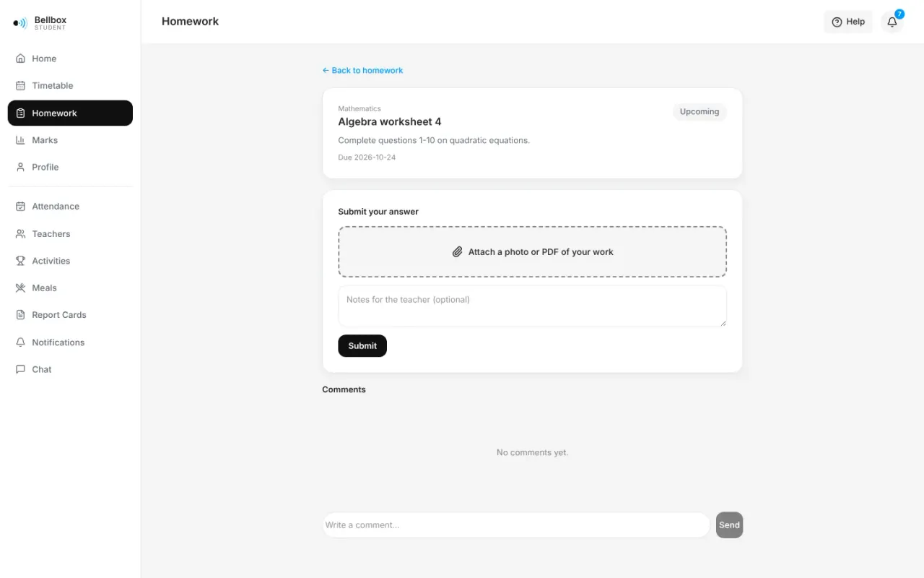Click the Write a comment field
Image resolution: width=924 pixels, height=578 pixels.
point(516,525)
